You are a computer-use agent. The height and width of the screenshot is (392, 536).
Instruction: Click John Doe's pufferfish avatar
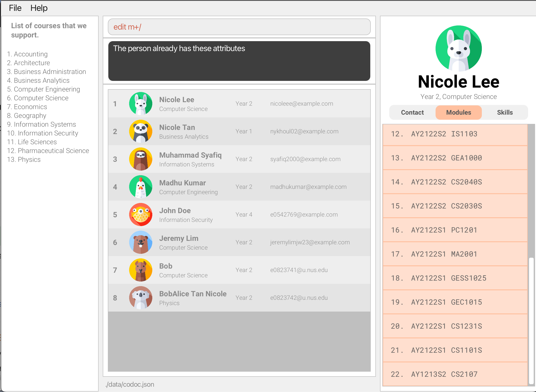pyautogui.click(x=141, y=214)
